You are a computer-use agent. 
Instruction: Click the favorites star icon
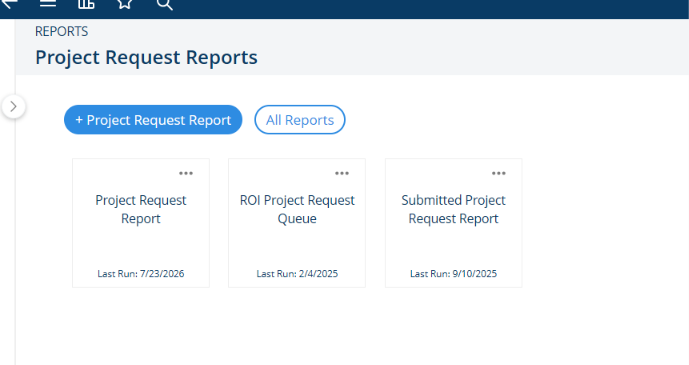(125, 4)
